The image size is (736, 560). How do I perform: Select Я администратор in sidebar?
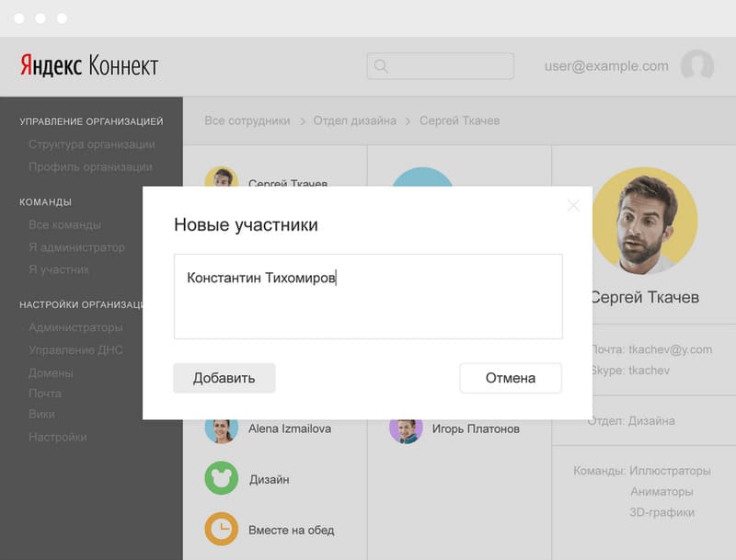click(x=76, y=247)
